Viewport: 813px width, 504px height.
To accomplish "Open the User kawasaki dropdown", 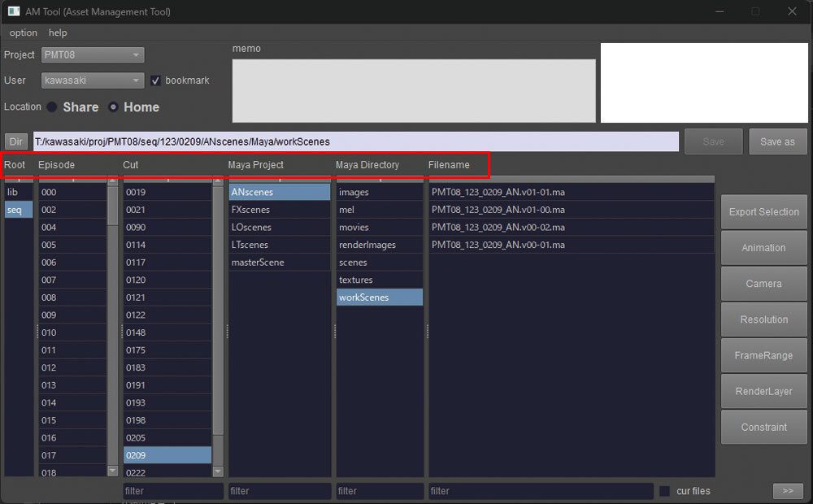I will pyautogui.click(x=93, y=80).
